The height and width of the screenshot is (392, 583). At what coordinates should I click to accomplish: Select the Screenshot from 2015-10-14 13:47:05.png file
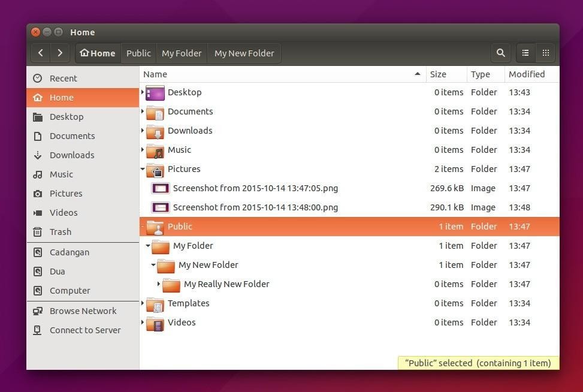click(255, 188)
